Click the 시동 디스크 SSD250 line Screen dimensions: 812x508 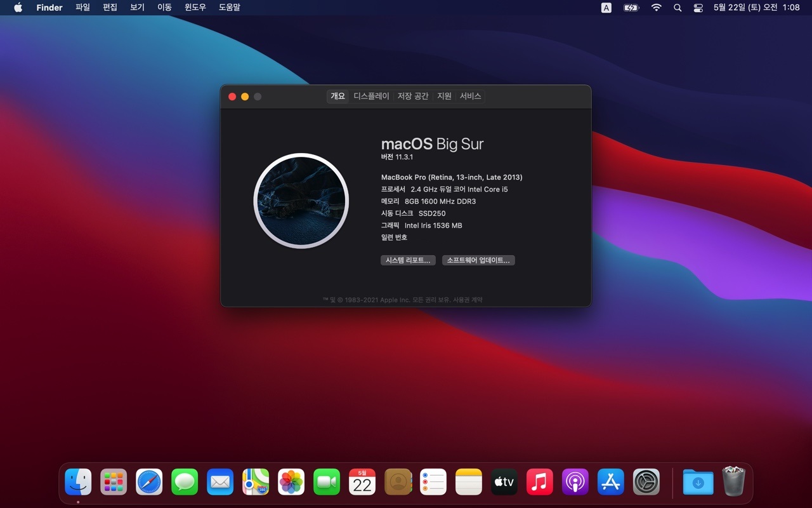pyautogui.click(x=414, y=213)
